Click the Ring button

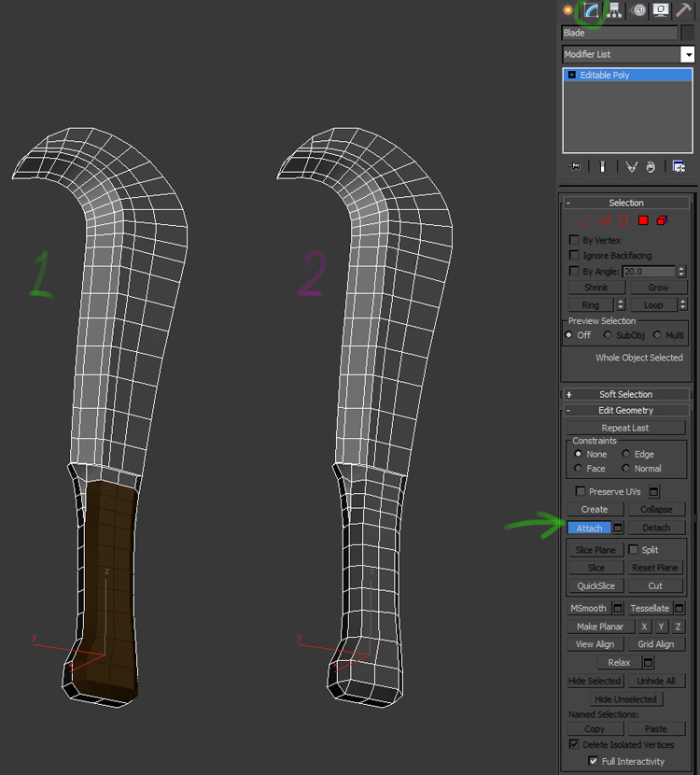(x=590, y=305)
